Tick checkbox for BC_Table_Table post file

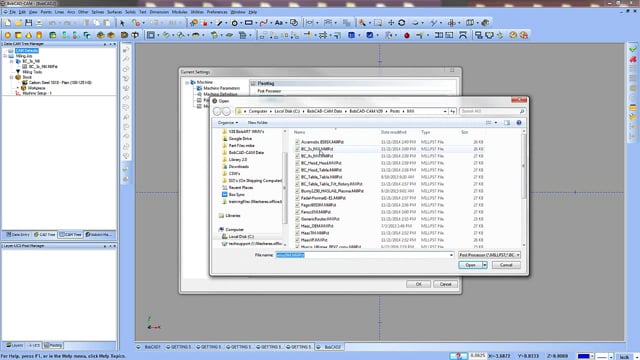(297, 177)
